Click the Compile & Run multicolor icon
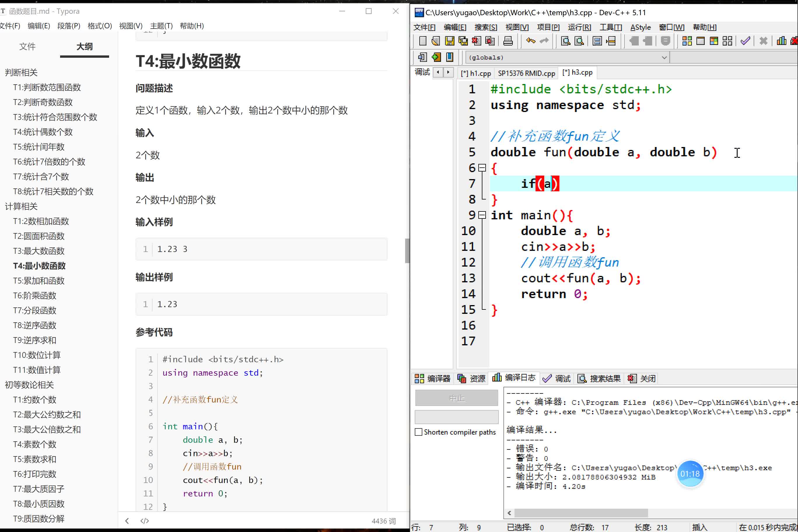Image resolution: width=798 pixels, height=532 pixels. coord(714,41)
